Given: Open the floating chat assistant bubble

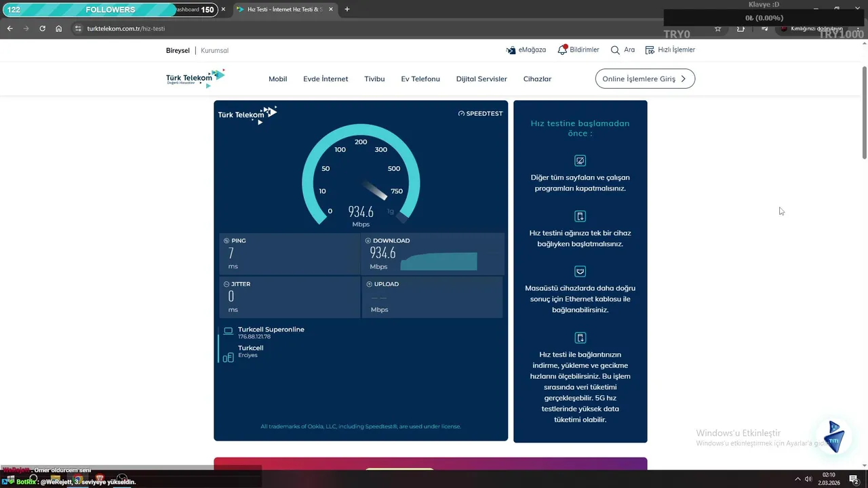Looking at the screenshot, I should (834, 437).
